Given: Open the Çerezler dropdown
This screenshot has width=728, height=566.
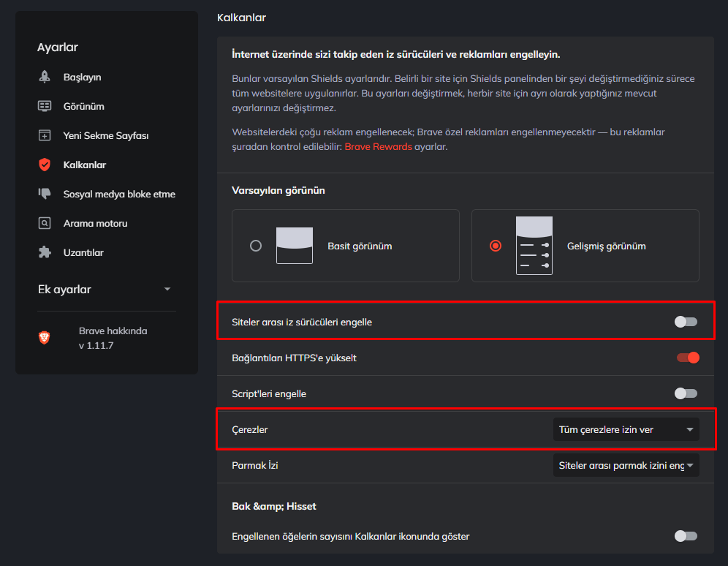Looking at the screenshot, I should point(626,429).
